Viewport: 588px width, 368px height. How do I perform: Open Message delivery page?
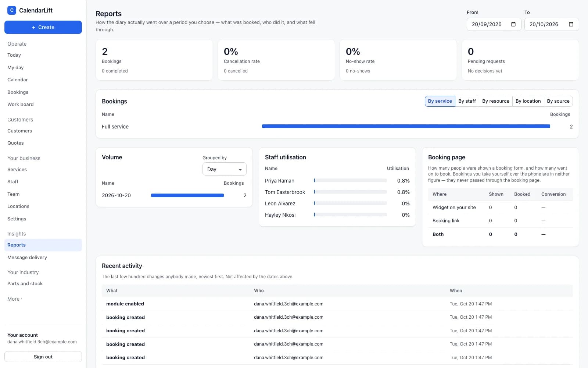[x=43, y=258]
